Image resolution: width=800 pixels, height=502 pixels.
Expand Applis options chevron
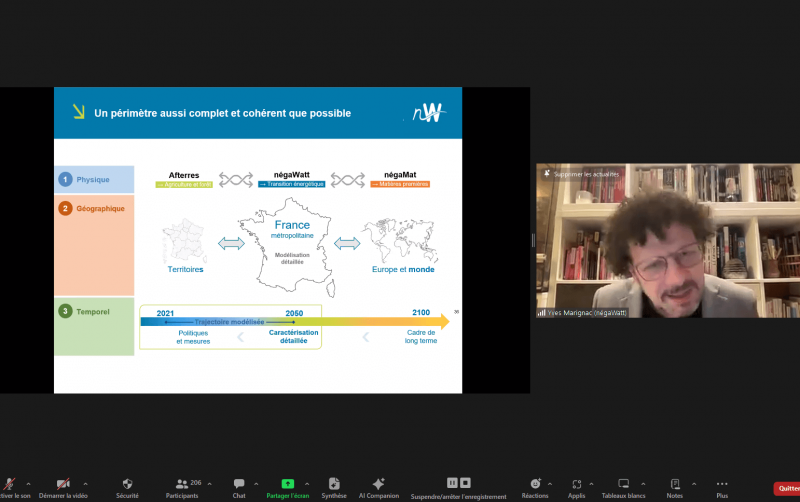pos(591,484)
